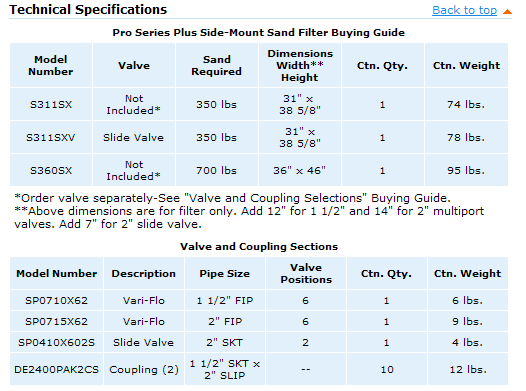Click the Pipe Size column header
Image resolution: width=526 pixels, height=391 pixels.
[225, 273]
